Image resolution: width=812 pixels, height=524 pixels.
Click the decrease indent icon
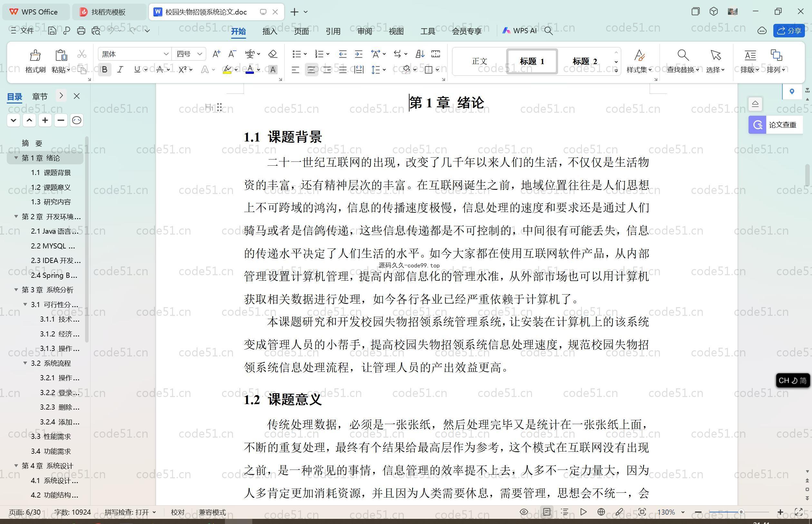tap(343, 54)
